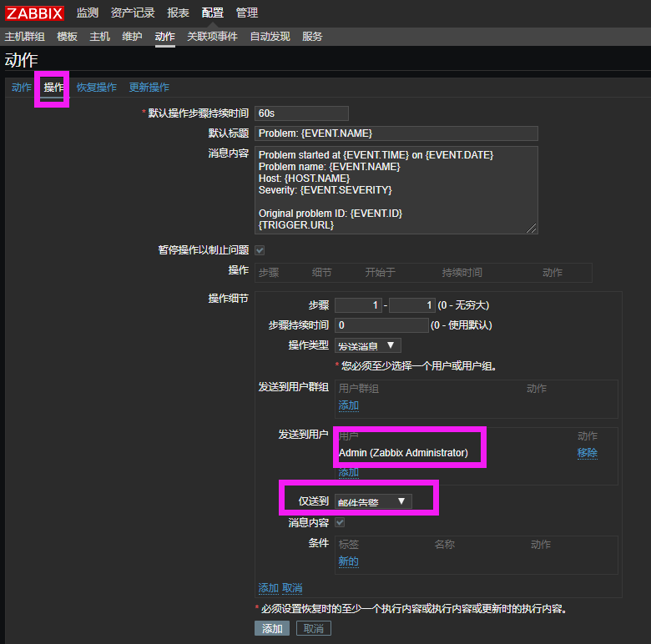Click the 持续时间 column header
The image size is (651, 644).
[462, 273]
